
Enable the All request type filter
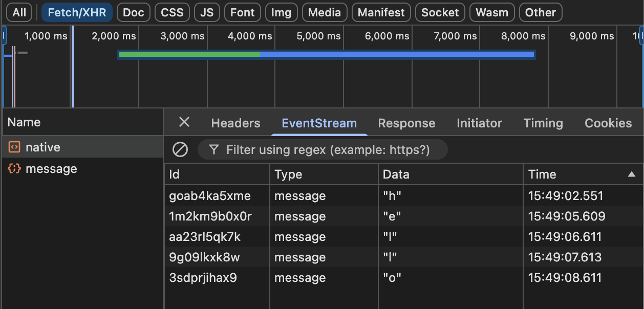click(19, 12)
